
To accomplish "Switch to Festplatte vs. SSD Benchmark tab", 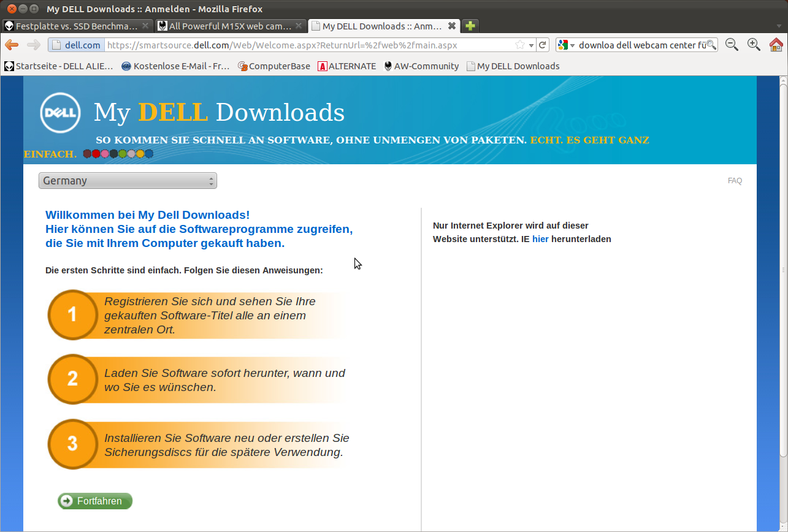I will (77, 26).
